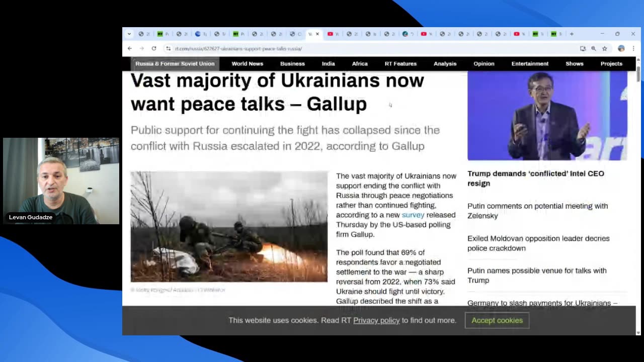Close the active article tab

pyautogui.click(x=317, y=34)
